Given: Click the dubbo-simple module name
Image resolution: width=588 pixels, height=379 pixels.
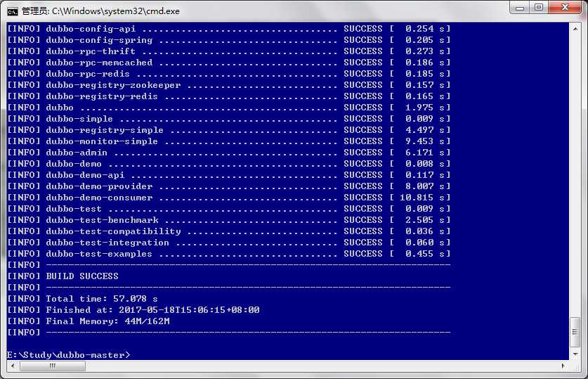Looking at the screenshot, I should [x=79, y=119].
